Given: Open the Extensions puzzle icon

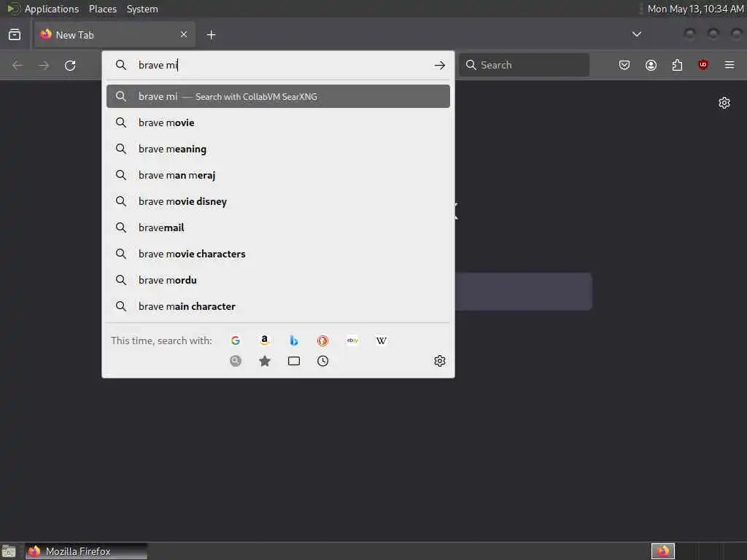Looking at the screenshot, I should (677, 65).
